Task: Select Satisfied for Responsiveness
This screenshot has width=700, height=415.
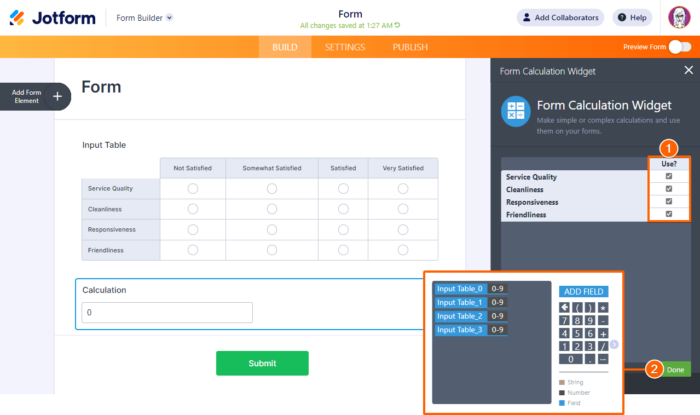Action: tap(343, 229)
